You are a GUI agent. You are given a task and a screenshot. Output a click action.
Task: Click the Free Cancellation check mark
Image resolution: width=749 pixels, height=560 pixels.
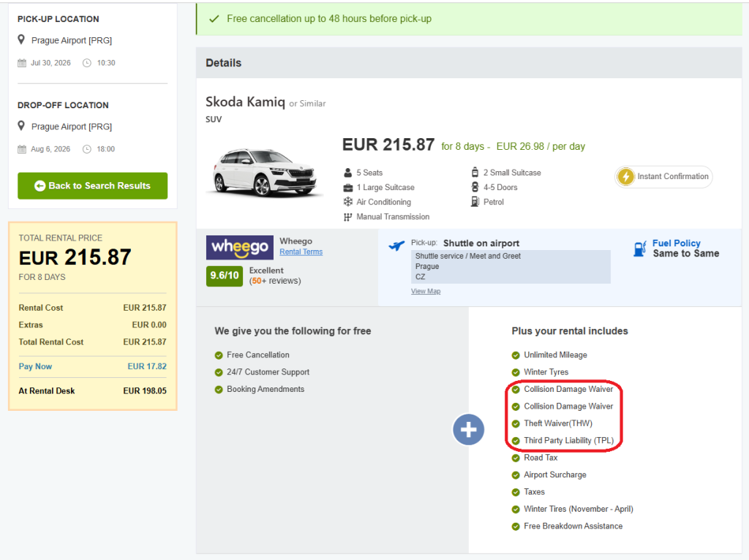tap(219, 355)
